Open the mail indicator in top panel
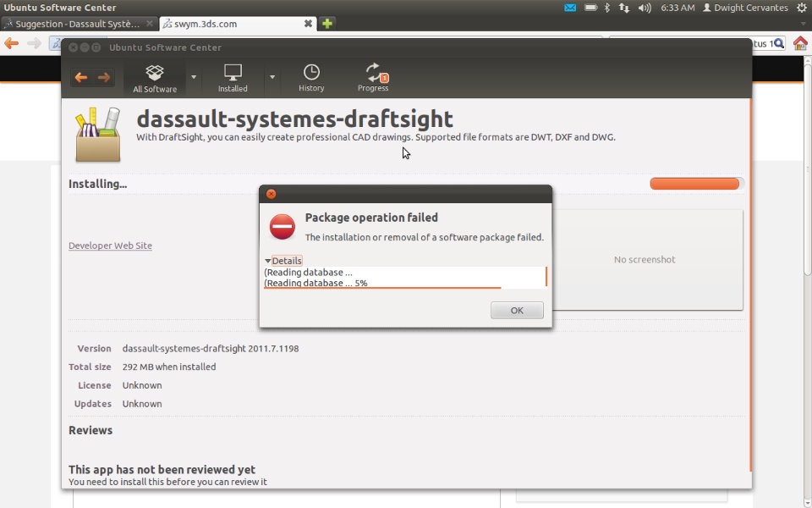The height and width of the screenshot is (508, 812). 570,8
